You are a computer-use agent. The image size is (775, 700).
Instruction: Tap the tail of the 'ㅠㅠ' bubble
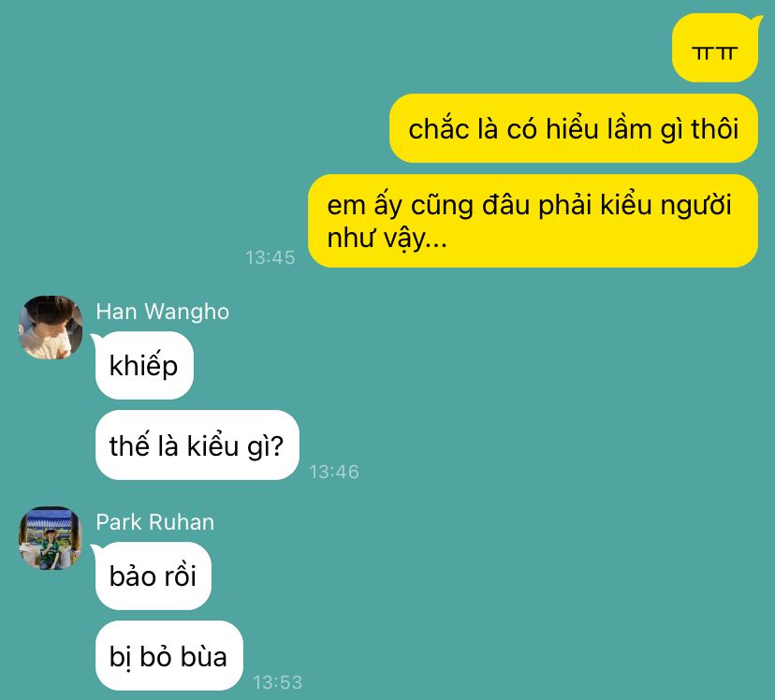point(756,21)
